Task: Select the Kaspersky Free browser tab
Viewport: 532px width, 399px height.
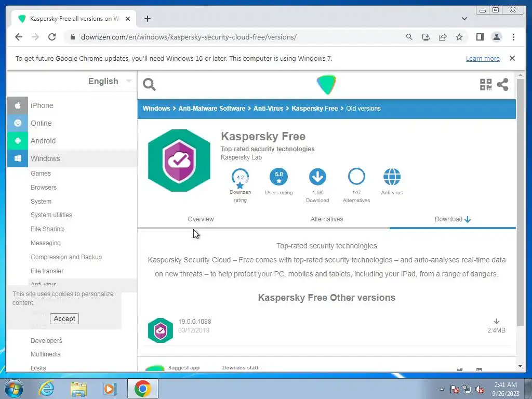Action: pyautogui.click(x=74, y=19)
